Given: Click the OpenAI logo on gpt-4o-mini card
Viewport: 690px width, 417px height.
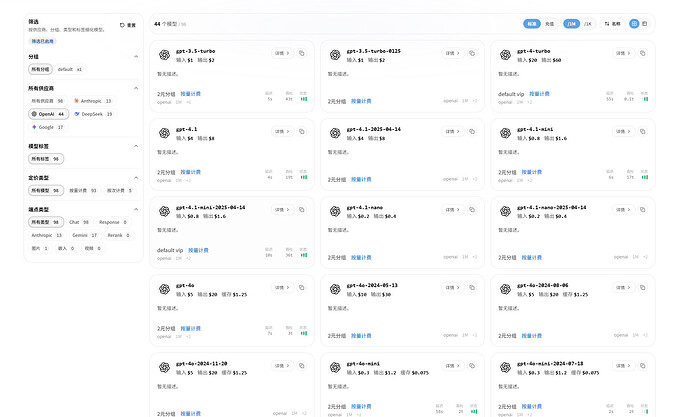Looking at the screenshot, I should pos(335,368).
